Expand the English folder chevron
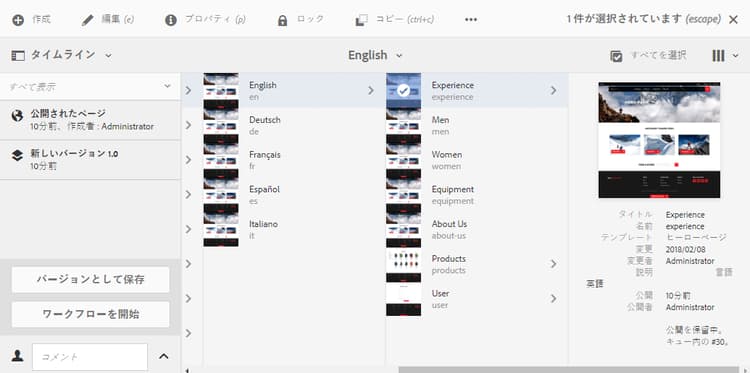The image size is (750, 373). coord(370,90)
